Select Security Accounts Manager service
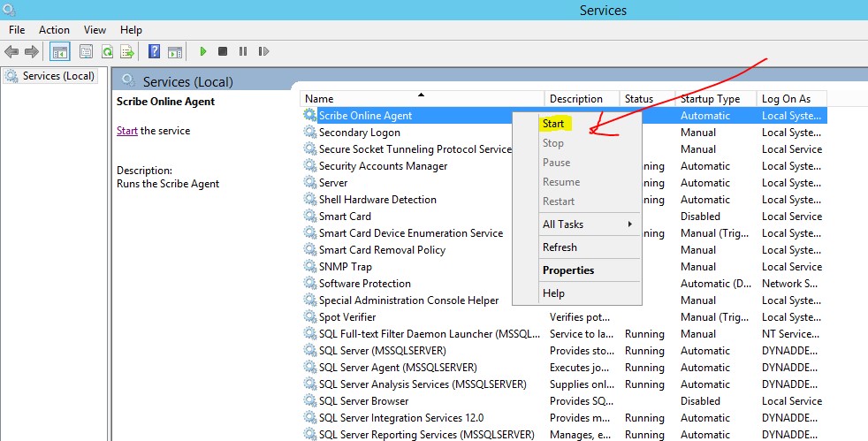This screenshot has width=868, height=441. (x=383, y=166)
